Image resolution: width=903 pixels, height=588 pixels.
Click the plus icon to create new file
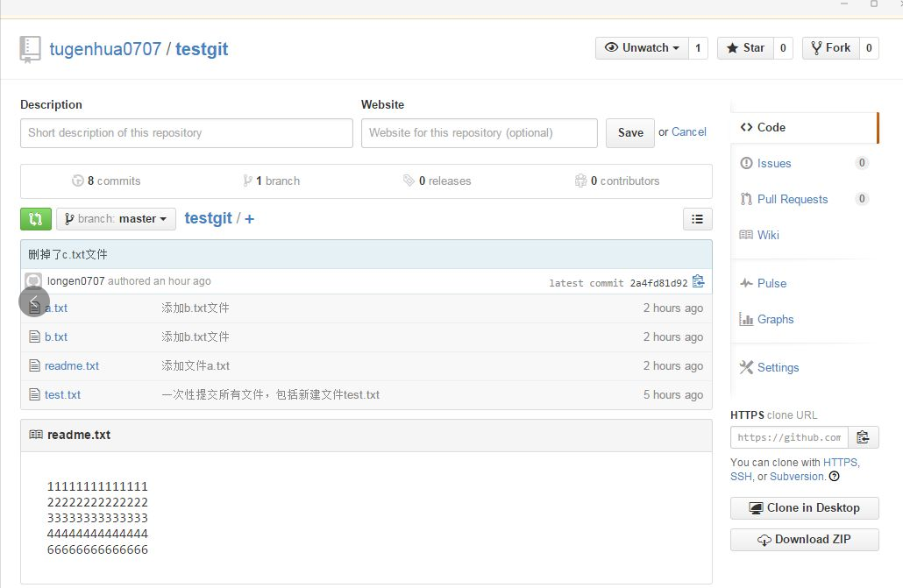click(249, 219)
